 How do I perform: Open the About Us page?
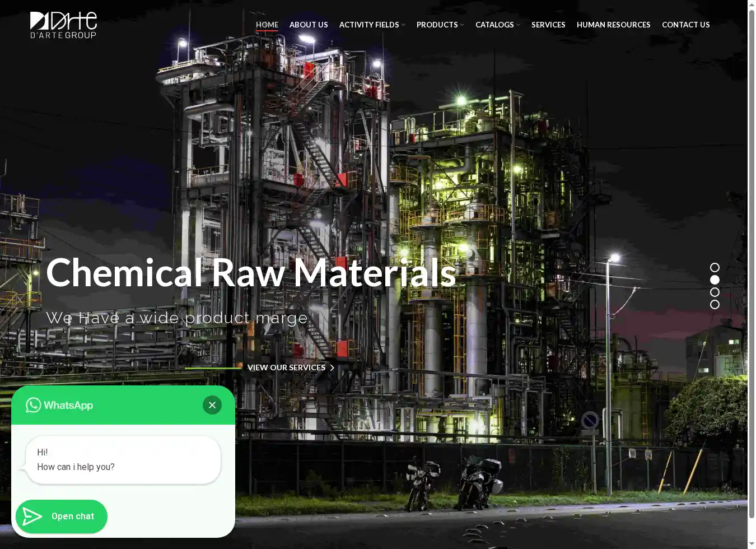pos(309,25)
